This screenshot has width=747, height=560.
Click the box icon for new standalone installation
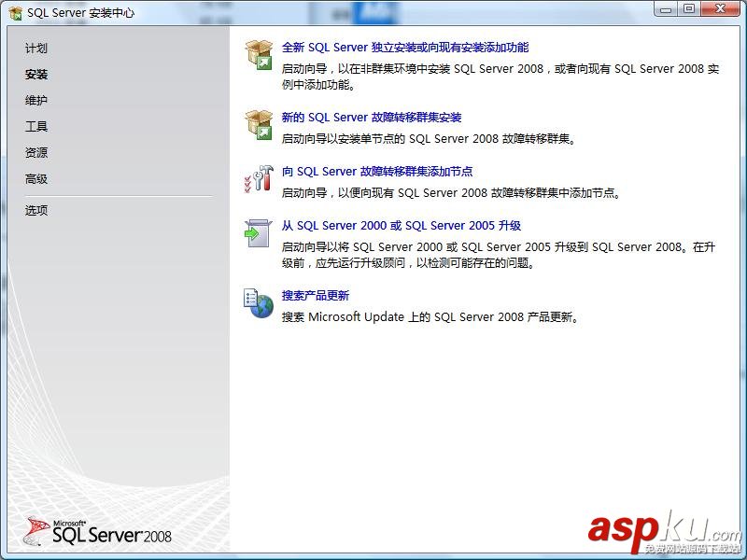point(259,55)
